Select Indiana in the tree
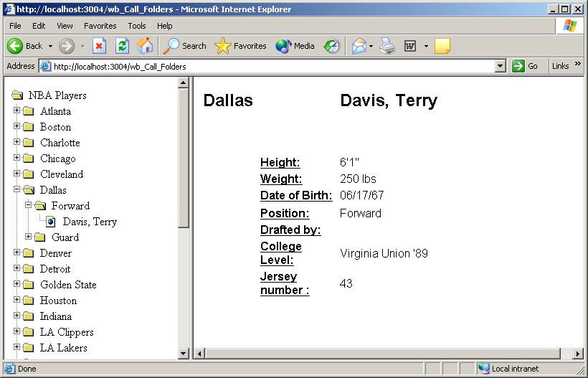 [x=55, y=316]
